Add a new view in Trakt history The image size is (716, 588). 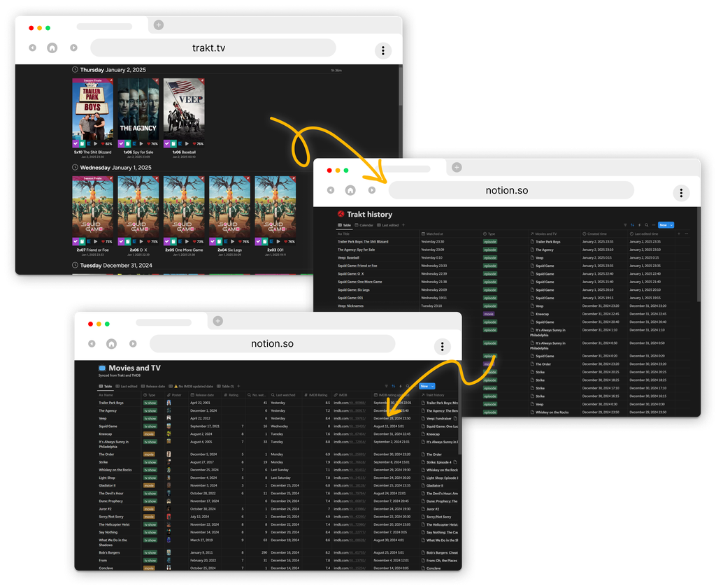403,225
